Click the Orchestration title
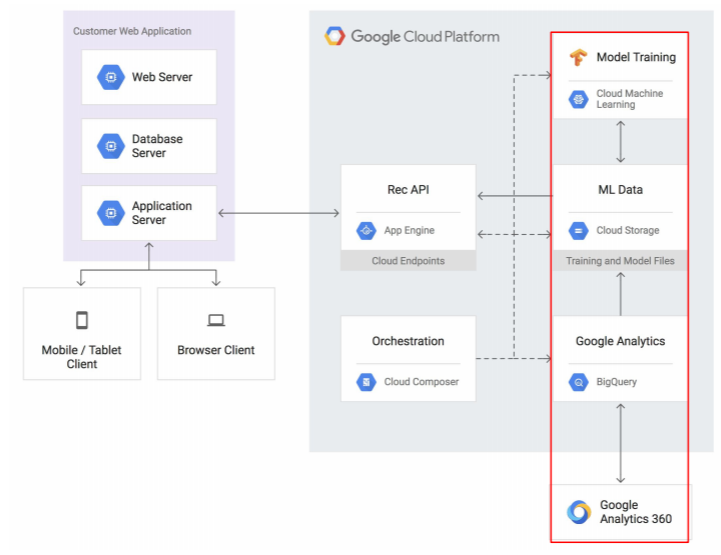This screenshot has height=555, width=721. click(408, 341)
